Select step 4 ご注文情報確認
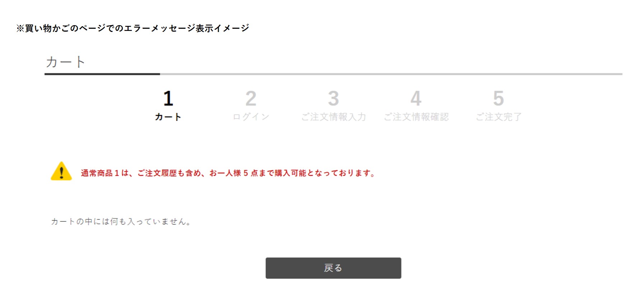 click(x=416, y=106)
